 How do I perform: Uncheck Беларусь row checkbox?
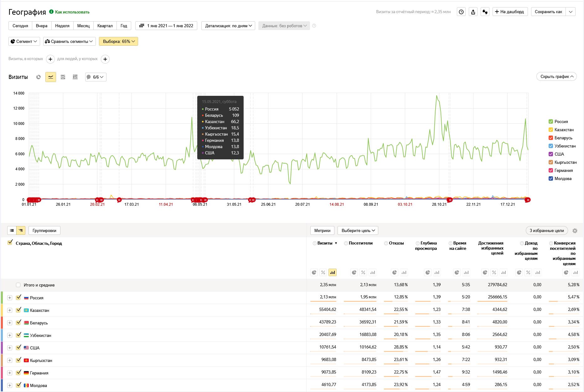tap(18, 322)
